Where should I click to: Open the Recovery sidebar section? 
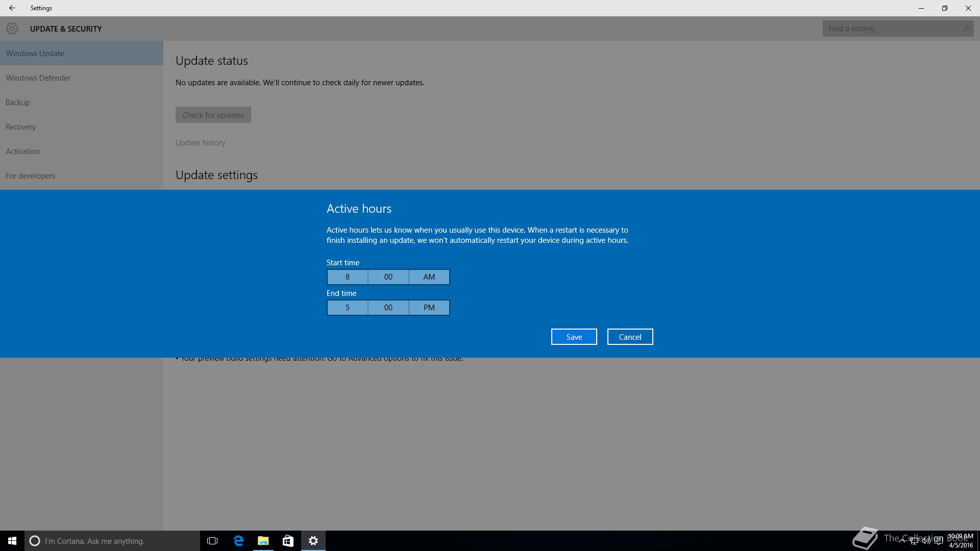[21, 127]
